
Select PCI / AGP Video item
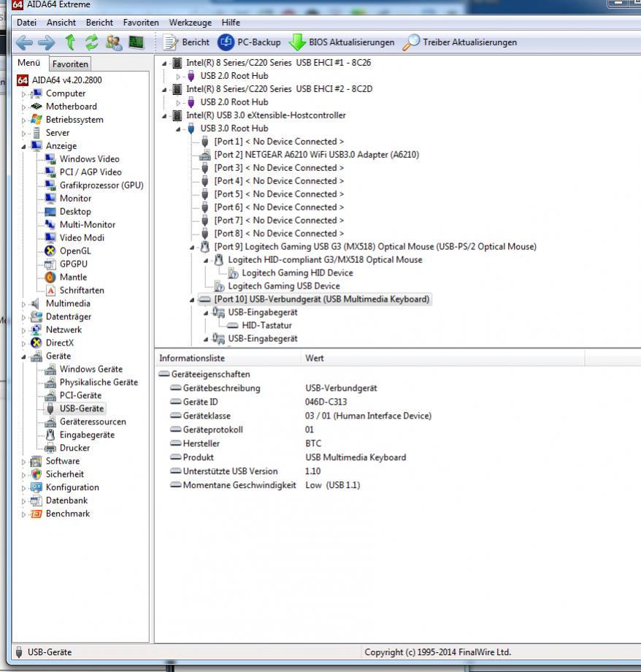91,172
